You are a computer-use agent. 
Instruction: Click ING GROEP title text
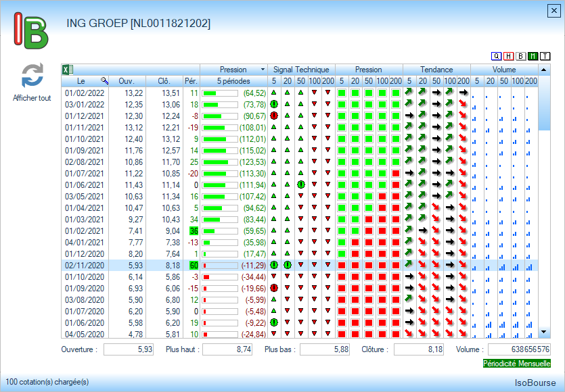(138, 24)
